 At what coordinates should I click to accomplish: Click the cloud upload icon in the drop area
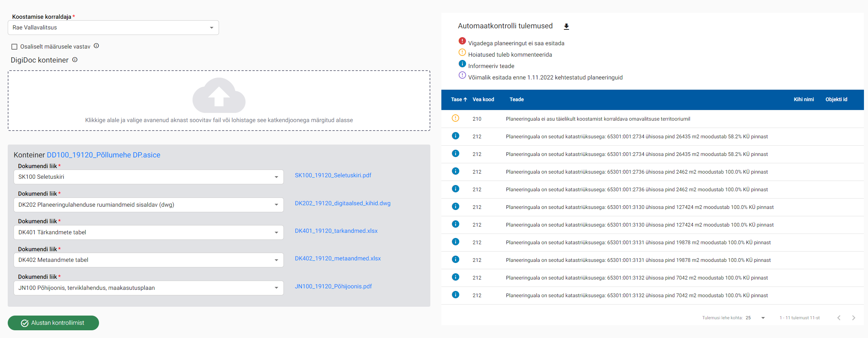point(219,95)
